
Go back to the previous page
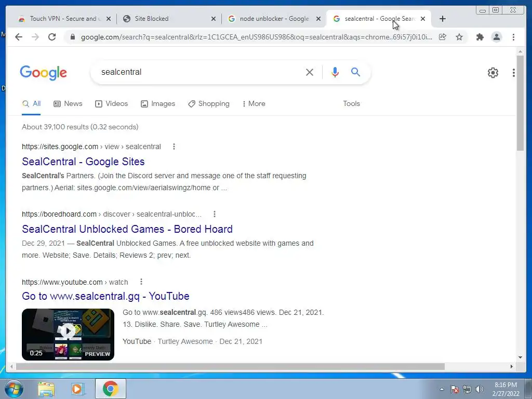pyautogui.click(x=19, y=37)
